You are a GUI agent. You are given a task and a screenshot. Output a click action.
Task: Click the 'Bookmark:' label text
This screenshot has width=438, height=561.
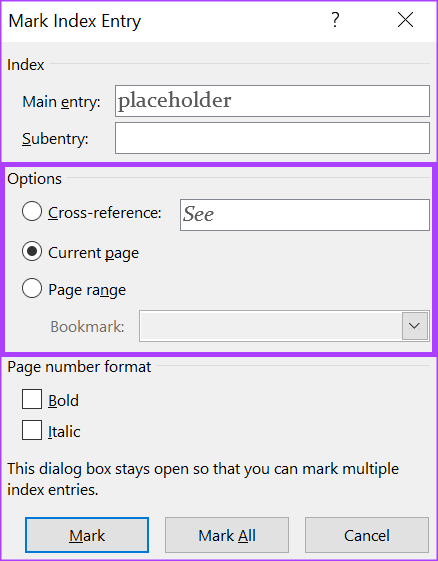click(x=87, y=327)
